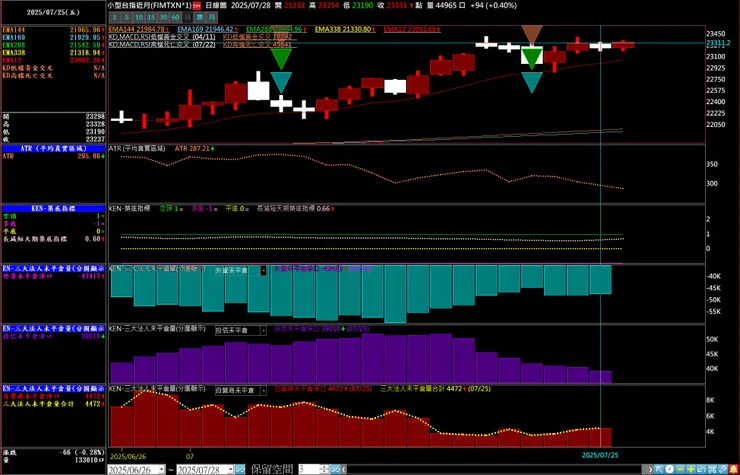Switch to weekly (週) chart timeframe
The image size is (740, 475).
coord(200,17)
